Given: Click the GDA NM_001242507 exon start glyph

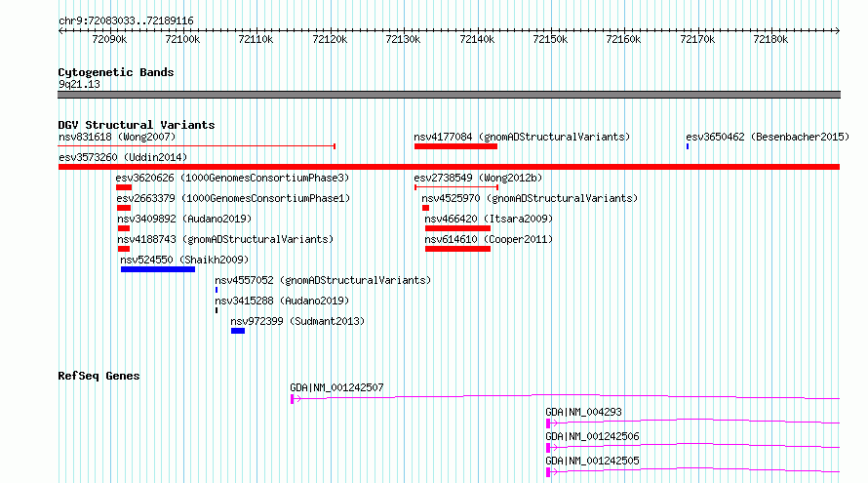Looking at the screenshot, I should [293, 399].
